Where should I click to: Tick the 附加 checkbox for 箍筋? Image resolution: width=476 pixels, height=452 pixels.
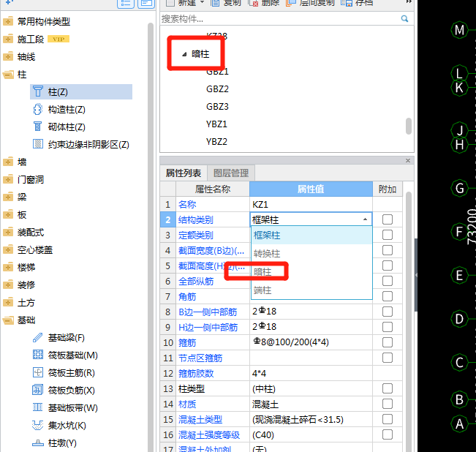tap(388, 342)
